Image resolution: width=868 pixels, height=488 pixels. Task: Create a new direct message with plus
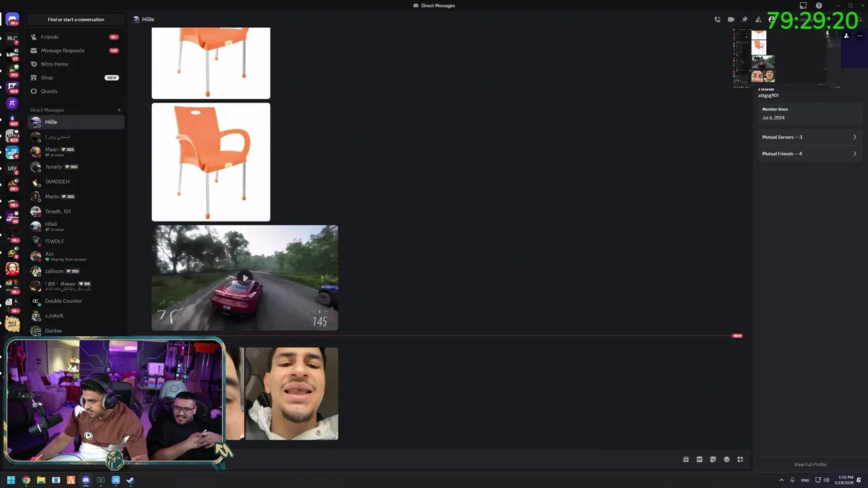coord(119,110)
